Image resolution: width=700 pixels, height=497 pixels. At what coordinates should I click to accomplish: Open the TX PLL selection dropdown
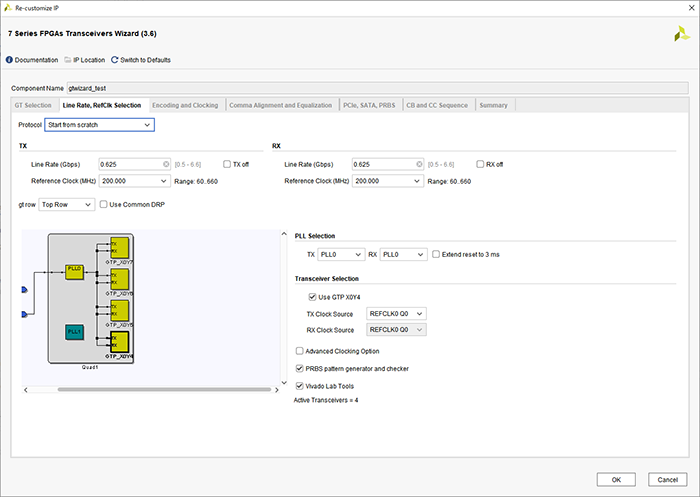pyautogui.click(x=341, y=255)
